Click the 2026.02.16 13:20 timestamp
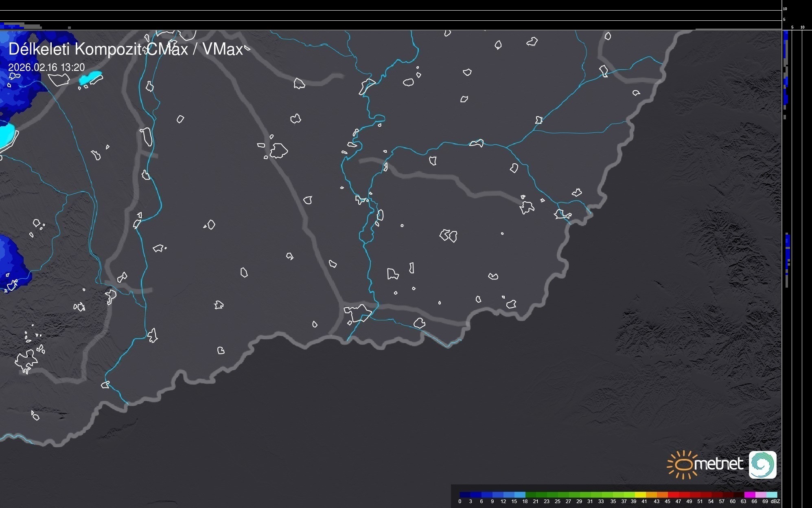The height and width of the screenshot is (508, 812). tap(46, 67)
